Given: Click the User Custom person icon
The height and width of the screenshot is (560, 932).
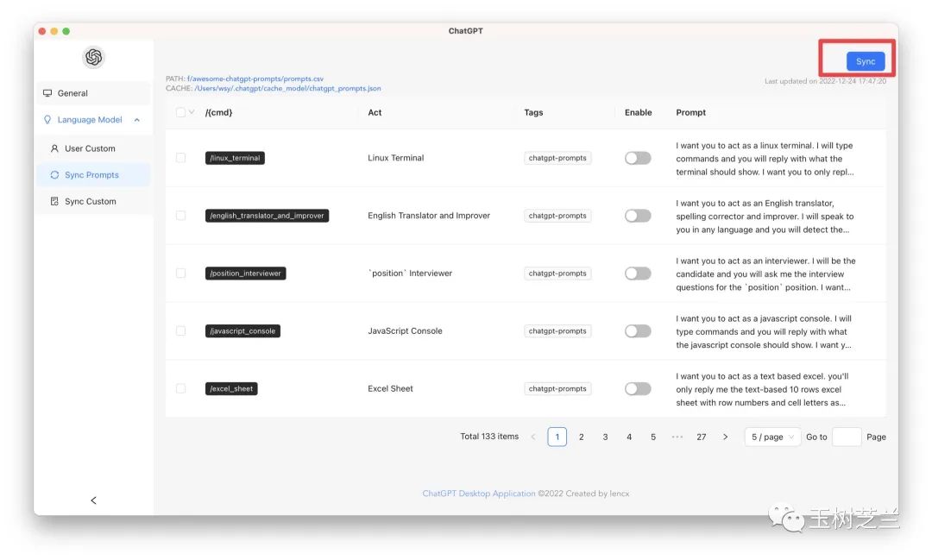Looking at the screenshot, I should 54,148.
